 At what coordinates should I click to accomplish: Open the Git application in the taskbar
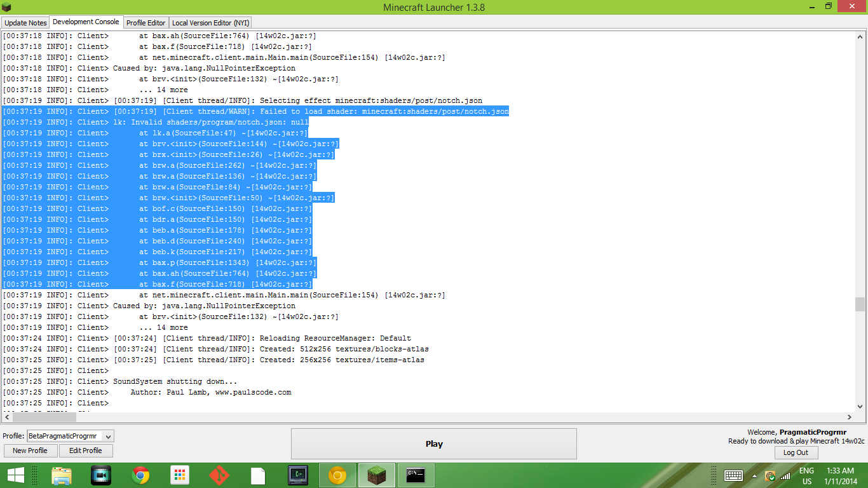pyautogui.click(x=219, y=475)
